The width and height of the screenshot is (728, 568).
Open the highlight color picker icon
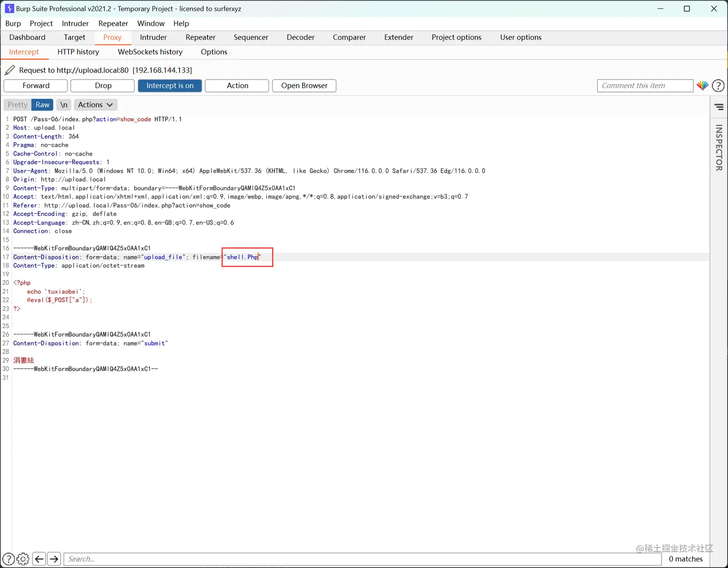pyautogui.click(x=702, y=86)
